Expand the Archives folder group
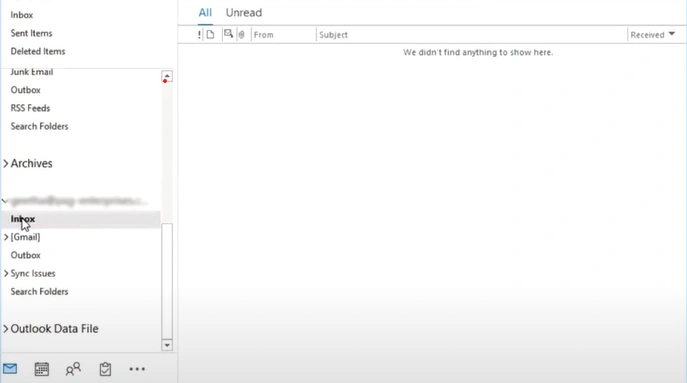687x383 pixels. click(x=6, y=163)
